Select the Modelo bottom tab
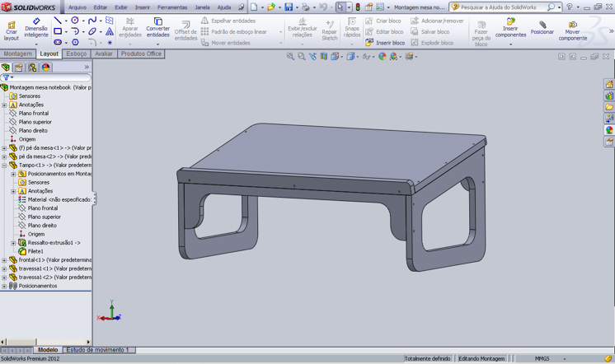Viewport: 615px width, 364px height. [x=48, y=350]
